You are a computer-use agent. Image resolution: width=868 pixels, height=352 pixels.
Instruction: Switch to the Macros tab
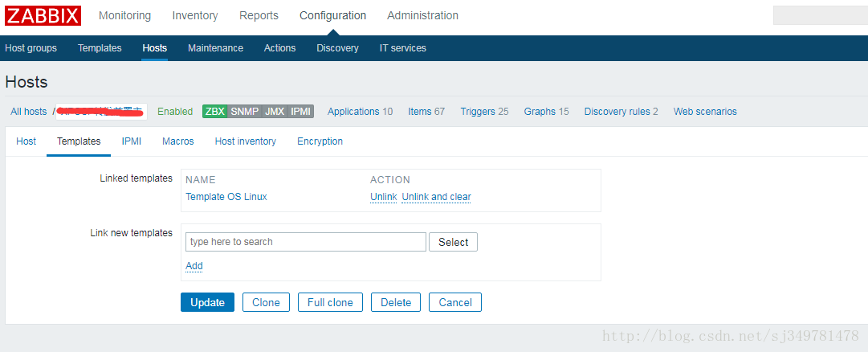coord(177,141)
